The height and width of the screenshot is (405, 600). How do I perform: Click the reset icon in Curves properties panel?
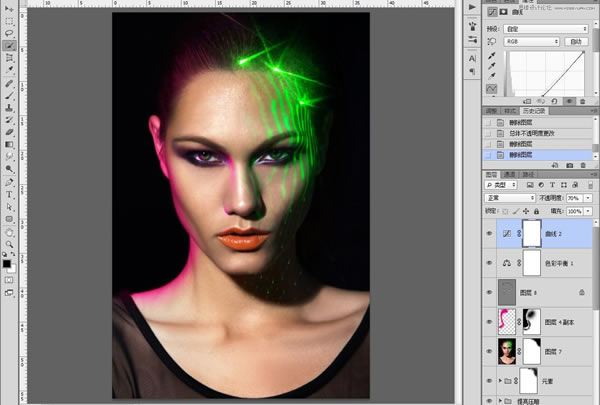[553, 101]
